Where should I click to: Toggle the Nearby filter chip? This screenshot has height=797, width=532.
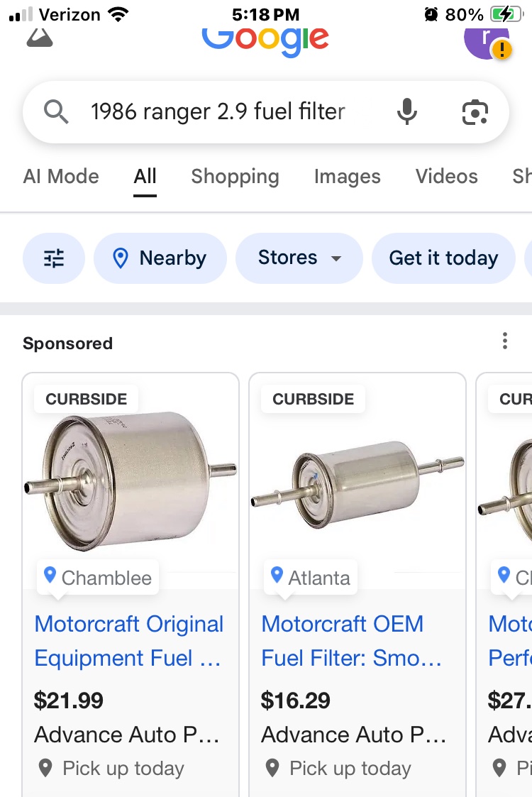pyautogui.click(x=160, y=258)
